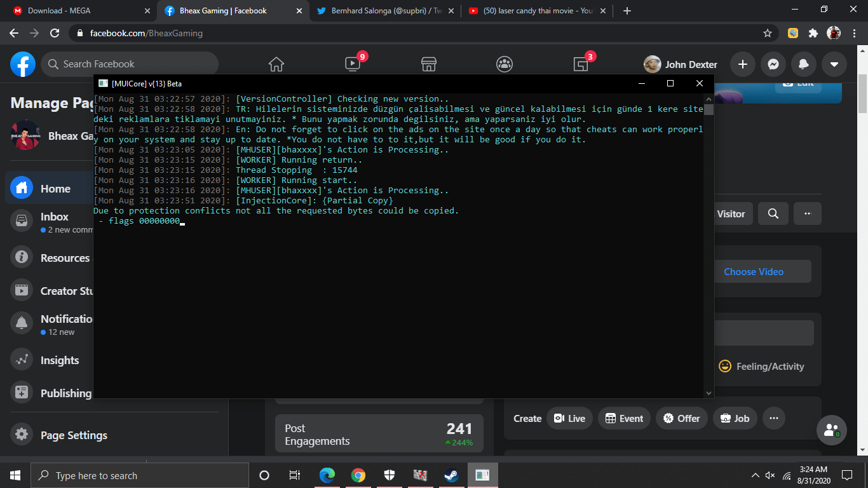The height and width of the screenshot is (488, 868).
Task: Open the Groups icon
Action: pos(505,64)
